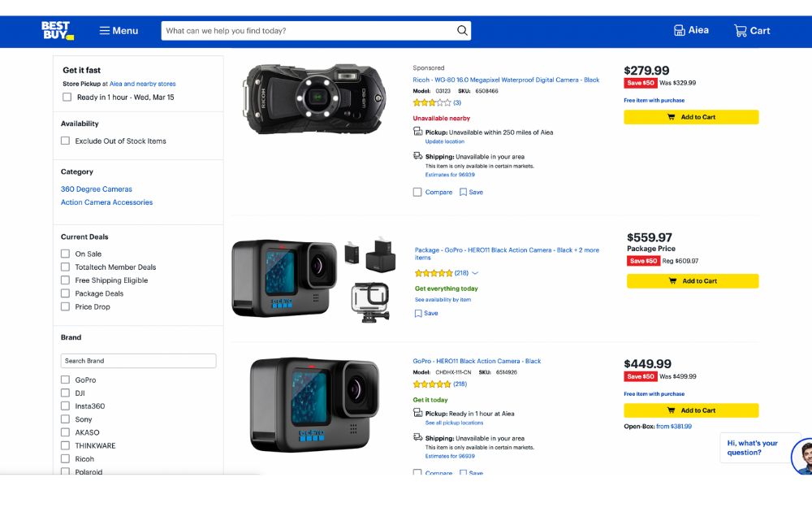Image resolution: width=812 pixels, height=512 pixels.
Task: Focus the Search Brand field
Action: (x=138, y=361)
